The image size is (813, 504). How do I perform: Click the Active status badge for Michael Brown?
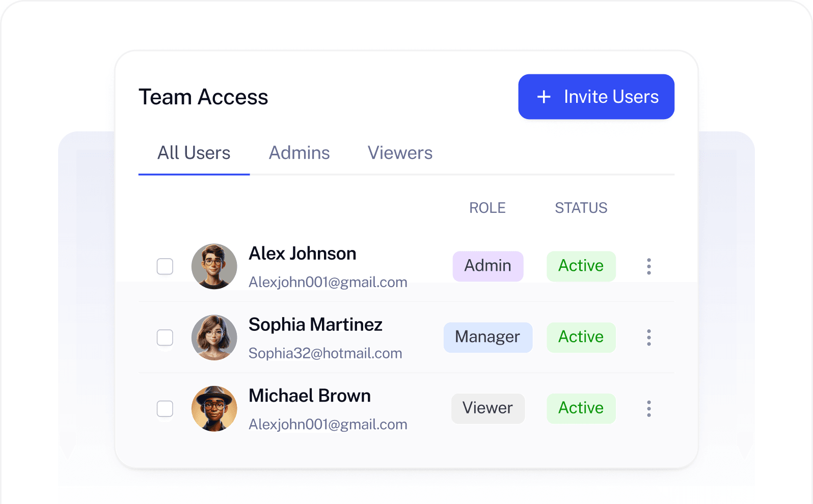click(581, 409)
